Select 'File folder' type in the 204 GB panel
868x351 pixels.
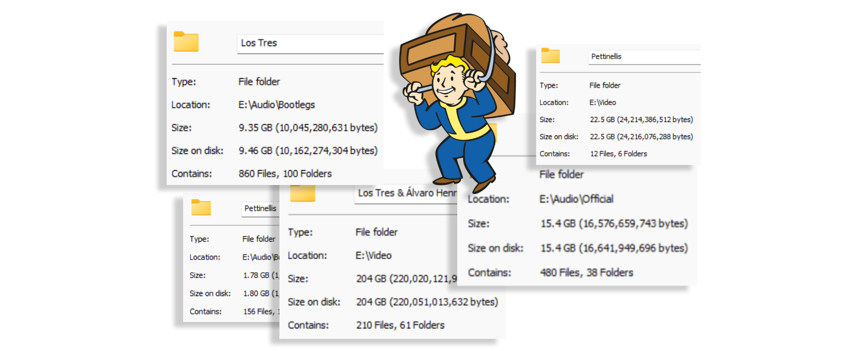[x=376, y=232]
